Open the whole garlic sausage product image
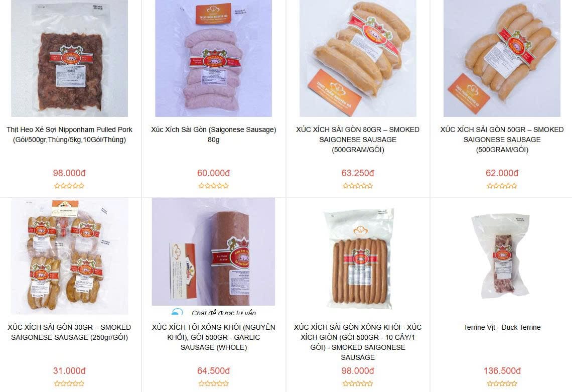This screenshot has width=572, height=392. 213,252
